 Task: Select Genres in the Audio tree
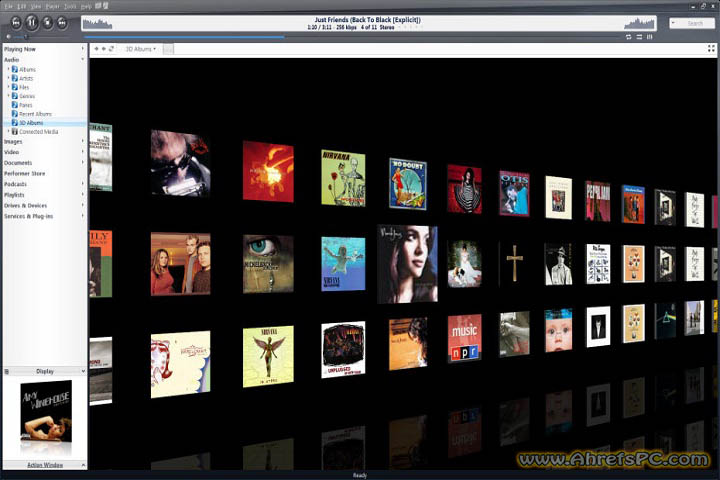tap(27, 96)
